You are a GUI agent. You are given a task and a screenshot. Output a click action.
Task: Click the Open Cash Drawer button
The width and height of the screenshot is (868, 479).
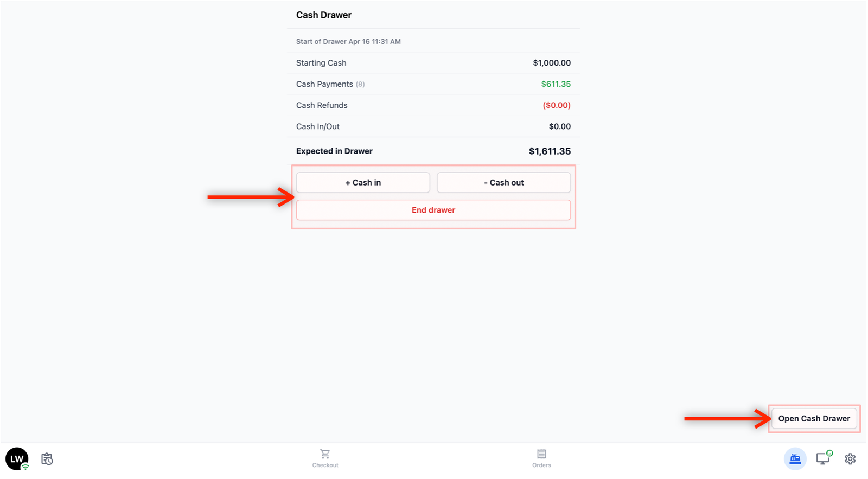(x=814, y=419)
